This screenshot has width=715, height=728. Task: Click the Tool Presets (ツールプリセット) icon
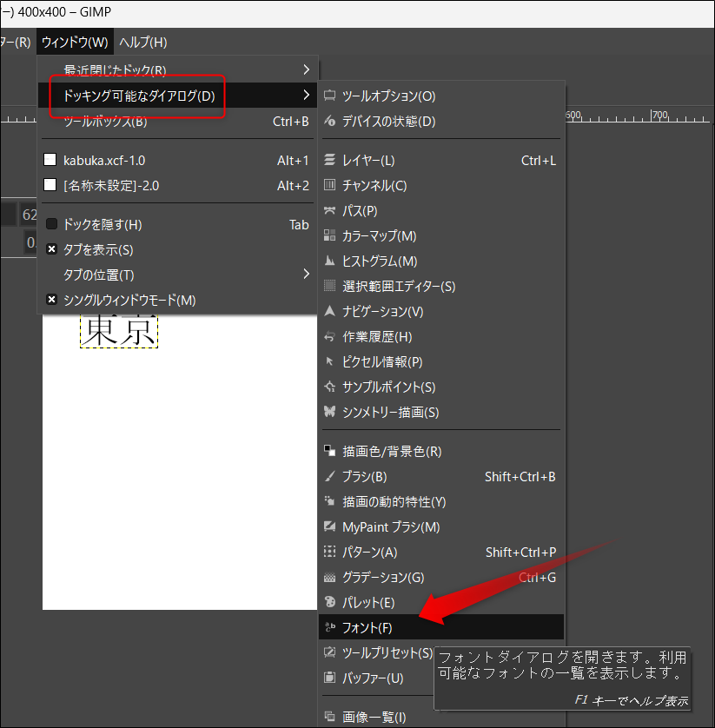[x=329, y=652]
